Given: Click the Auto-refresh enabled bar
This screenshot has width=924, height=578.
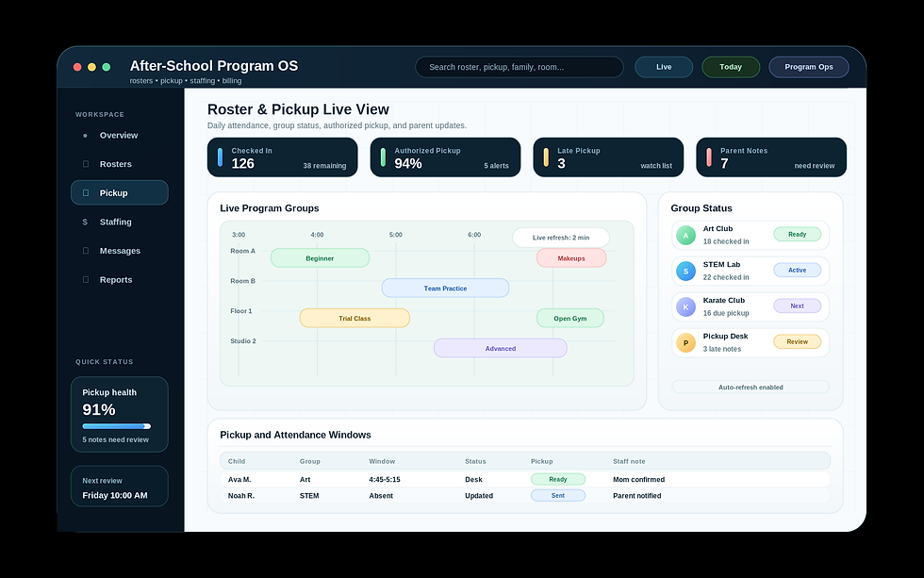Looking at the screenshot, I should 751,388.
